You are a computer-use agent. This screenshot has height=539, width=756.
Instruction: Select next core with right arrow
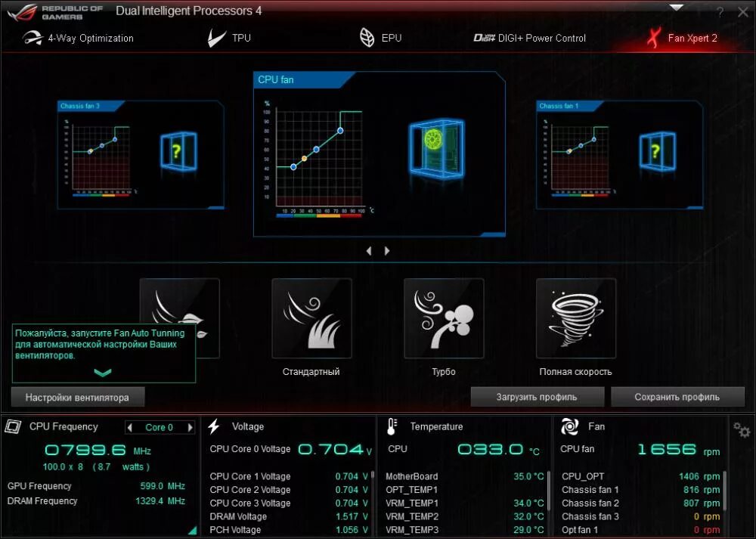tap(190, 427)
